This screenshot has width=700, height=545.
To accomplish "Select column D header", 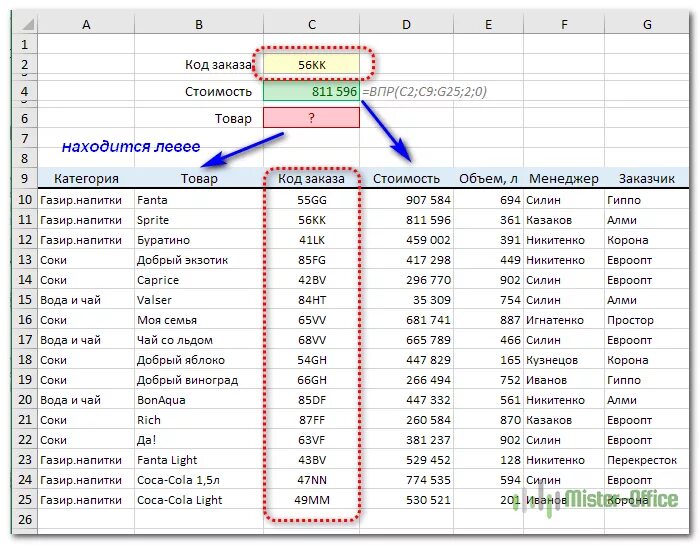I will click(x=406, y=24).
